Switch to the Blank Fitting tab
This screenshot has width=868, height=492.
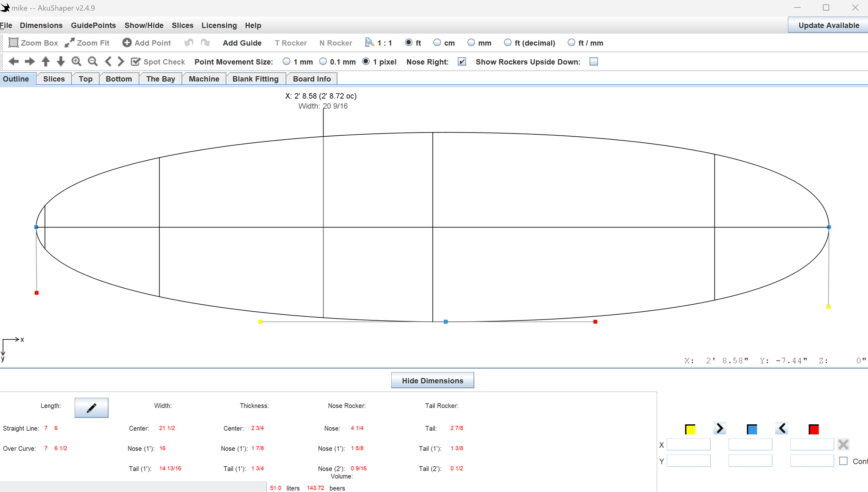tap(256, 78)
